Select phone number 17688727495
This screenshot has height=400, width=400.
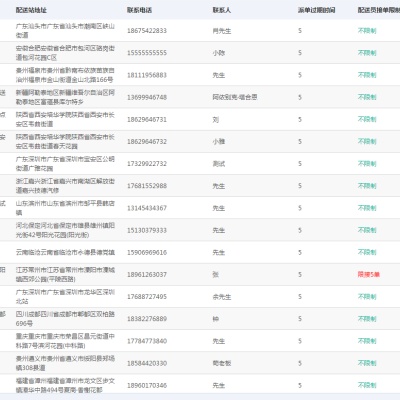coord(147,297)
